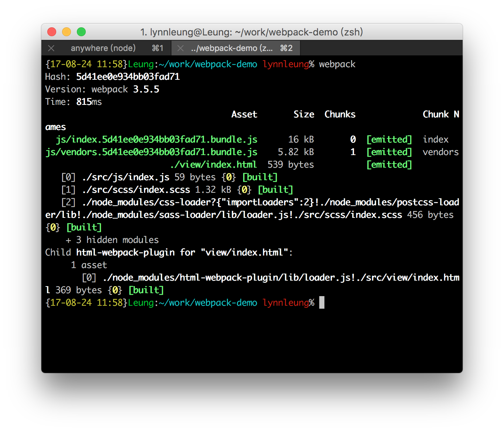Place cursor at the blinking prompt block
Viewport: 504px width, 432px height.
[x=322, y=303]
